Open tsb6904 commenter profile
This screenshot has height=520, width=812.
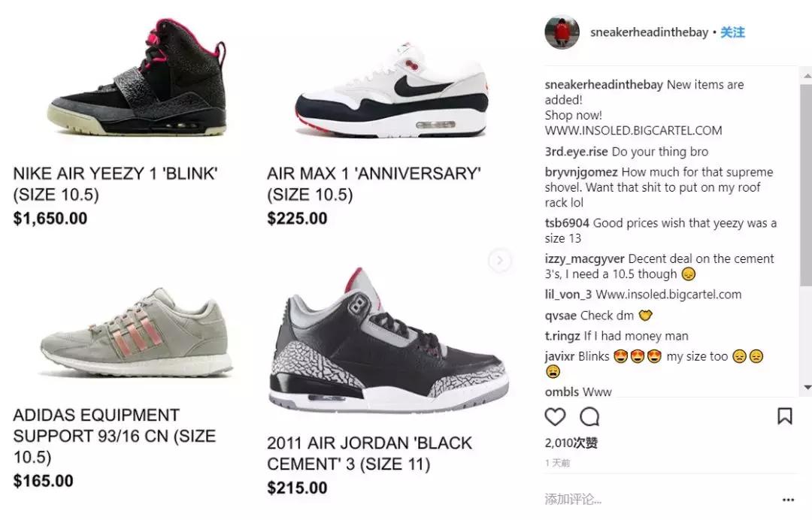click(x=567, y=223)
